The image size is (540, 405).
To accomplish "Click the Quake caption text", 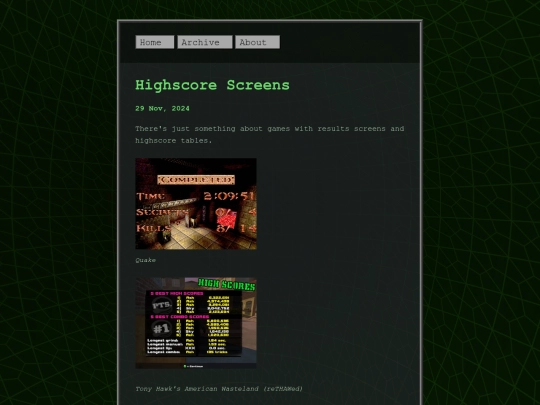I will point(145,260).
